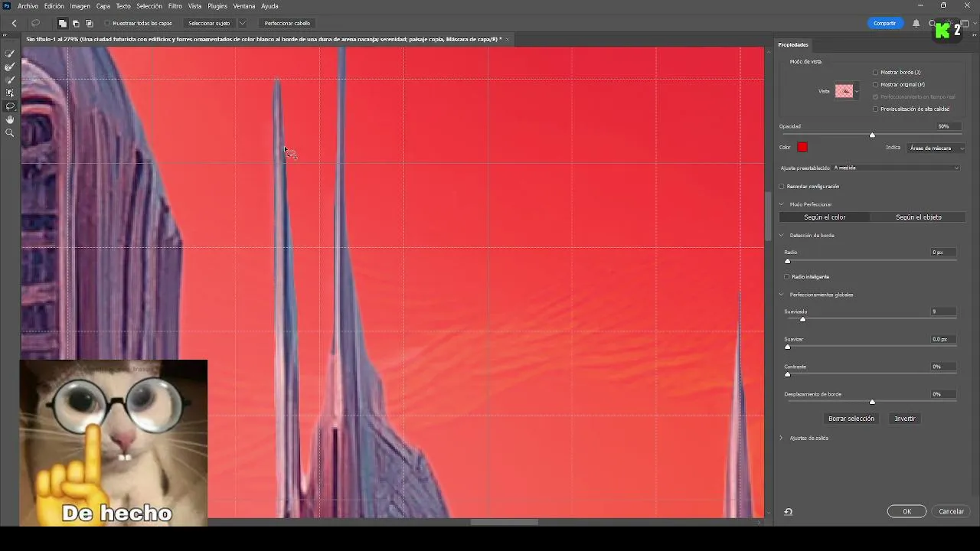The image size is (980, 551).
Task: Click the horizontal canvas scrollbar
Action: point(504,523)
